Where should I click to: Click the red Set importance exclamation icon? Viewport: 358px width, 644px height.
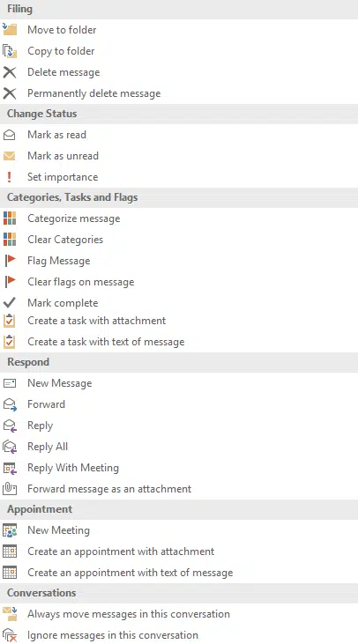9,177
